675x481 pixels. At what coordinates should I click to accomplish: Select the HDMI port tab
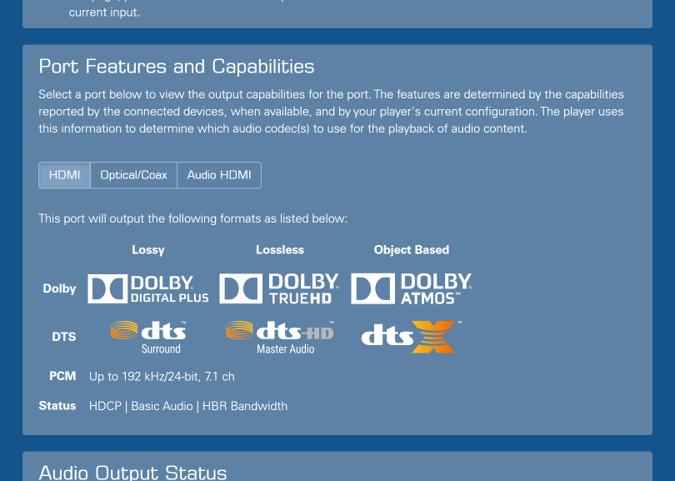point(65,175)
